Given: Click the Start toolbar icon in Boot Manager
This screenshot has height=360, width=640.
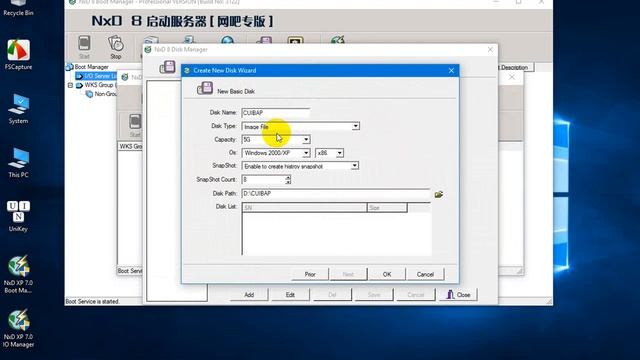Looking at the screenshot, I should [84, 47].
